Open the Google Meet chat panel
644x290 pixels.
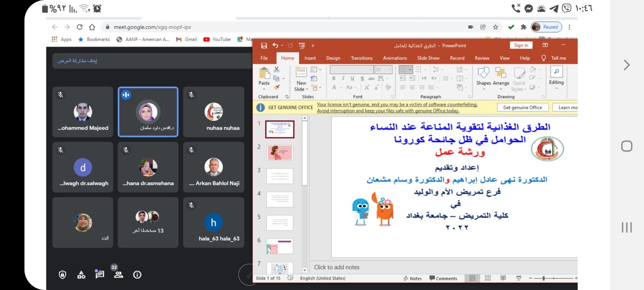(x=99, y=274)
